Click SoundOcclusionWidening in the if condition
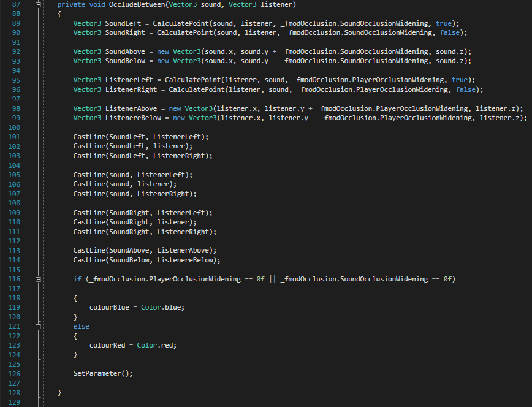Viewport: 532px width, 407px height. [384, 279]
